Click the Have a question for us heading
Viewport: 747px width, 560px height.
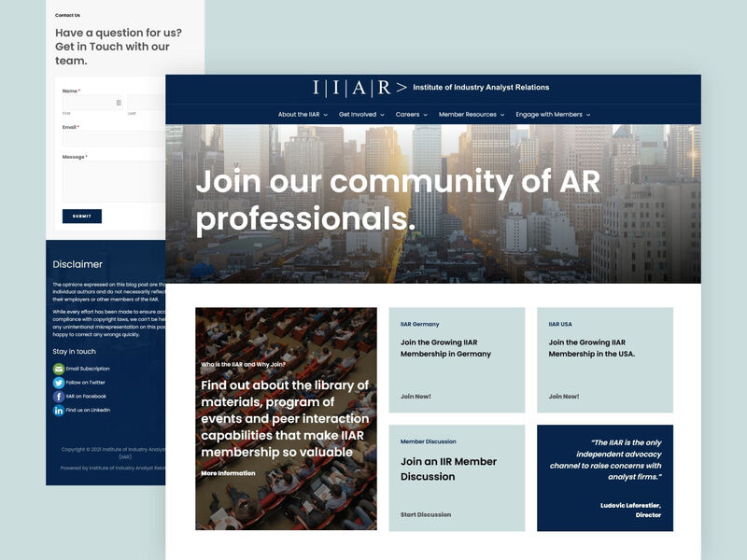click(x=119, y=47)
